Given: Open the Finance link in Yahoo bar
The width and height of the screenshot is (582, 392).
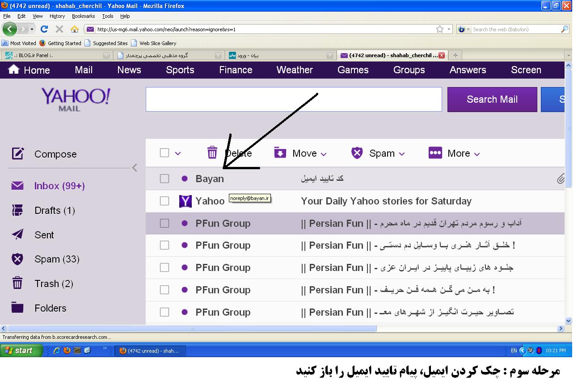Looking at the screenshot, I should tap(236, 70).
